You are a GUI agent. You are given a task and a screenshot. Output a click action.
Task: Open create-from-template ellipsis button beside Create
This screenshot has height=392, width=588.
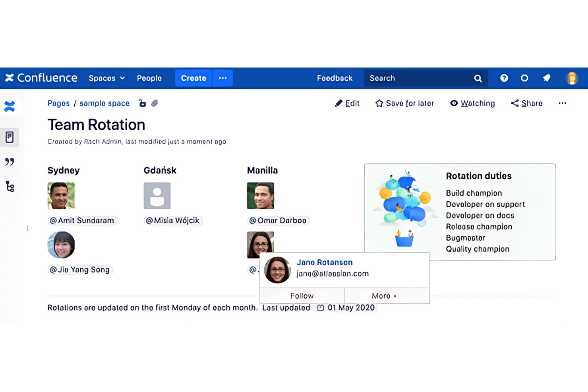[223, 78]
